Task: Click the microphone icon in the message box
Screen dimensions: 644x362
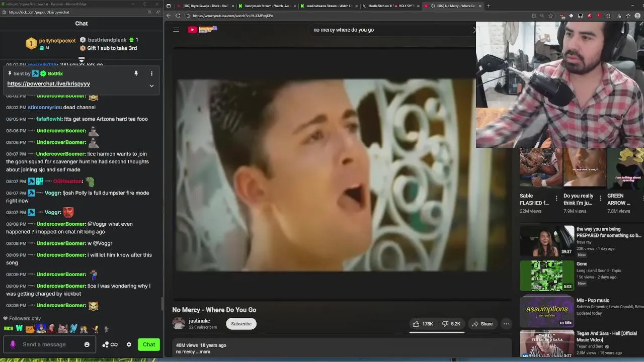Action: [x=13, y=344]
